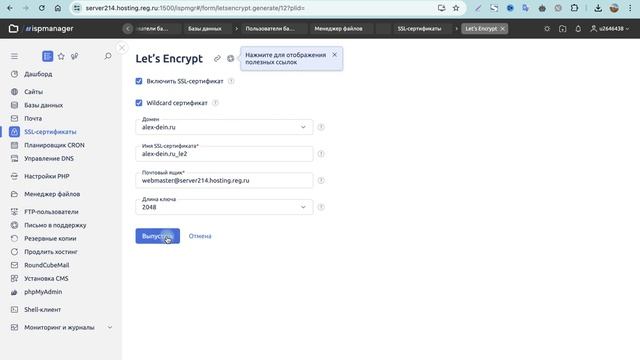The height and width of the screenshot is (360, 640).
Task: Open sidebar search magnifier
Action: tap(108, 56)
